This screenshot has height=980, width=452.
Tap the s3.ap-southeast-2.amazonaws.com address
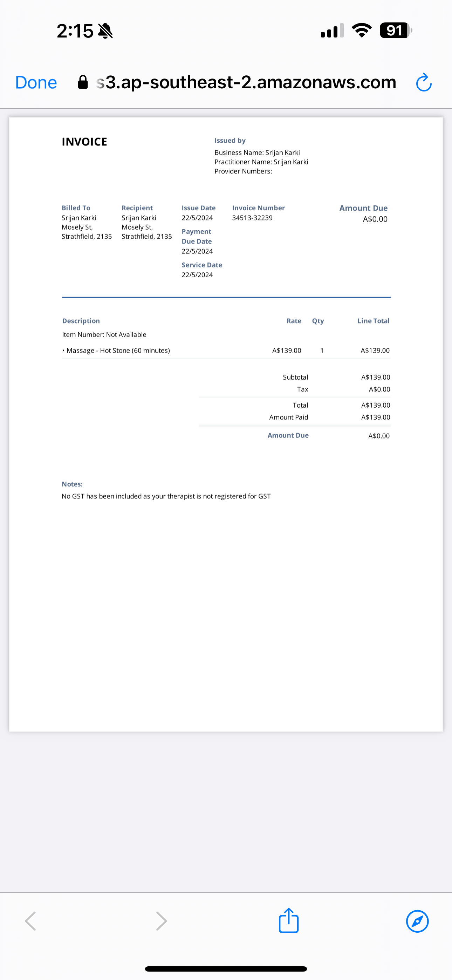pyautogui.click(x=246, y=83)
